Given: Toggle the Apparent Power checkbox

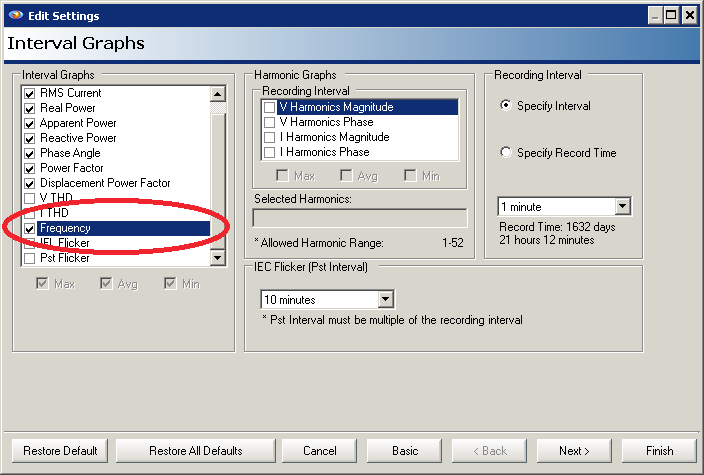Looking at the screenshot, I should coord(30,123).
